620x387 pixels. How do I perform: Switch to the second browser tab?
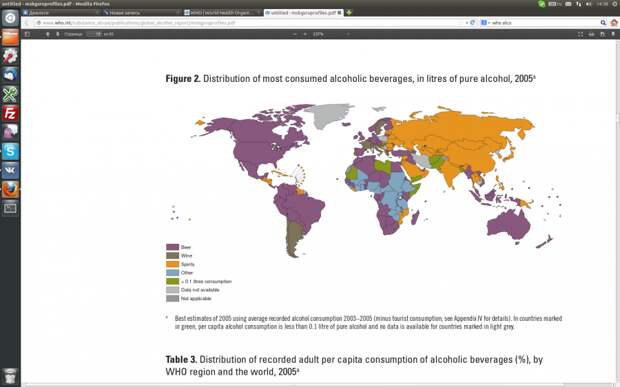(141, 13)
